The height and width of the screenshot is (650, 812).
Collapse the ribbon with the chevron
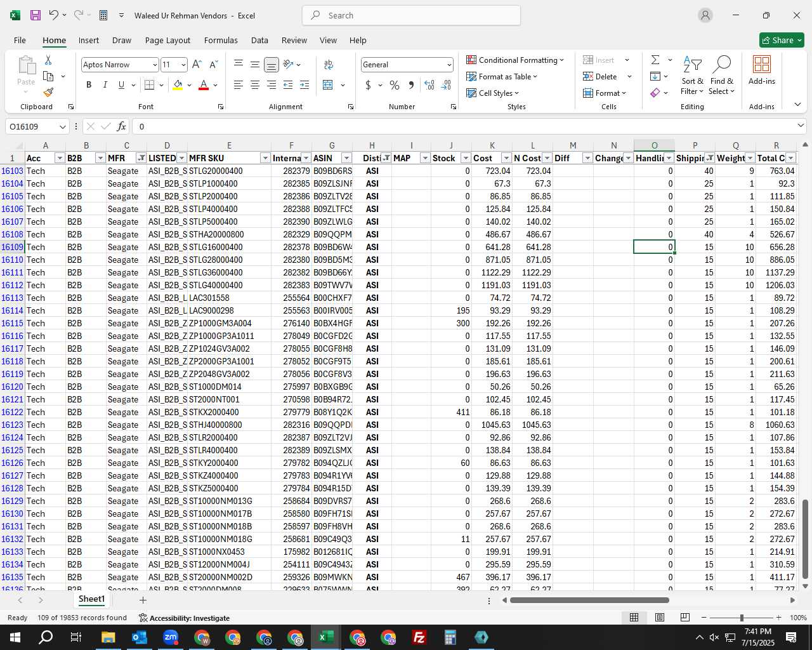point(797,105)
